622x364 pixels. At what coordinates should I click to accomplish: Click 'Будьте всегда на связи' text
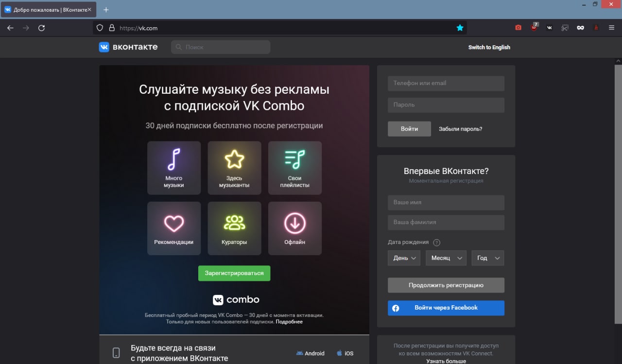tap(173, 348)
